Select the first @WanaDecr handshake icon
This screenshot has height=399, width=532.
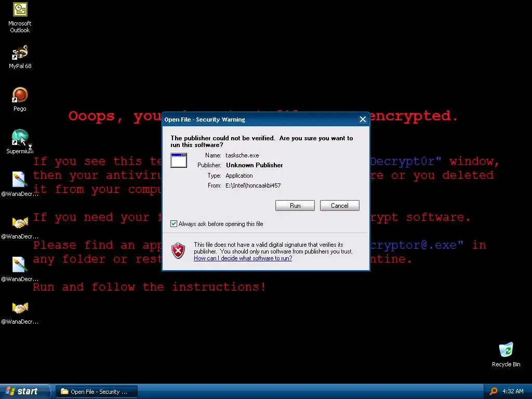click(20, 227)
